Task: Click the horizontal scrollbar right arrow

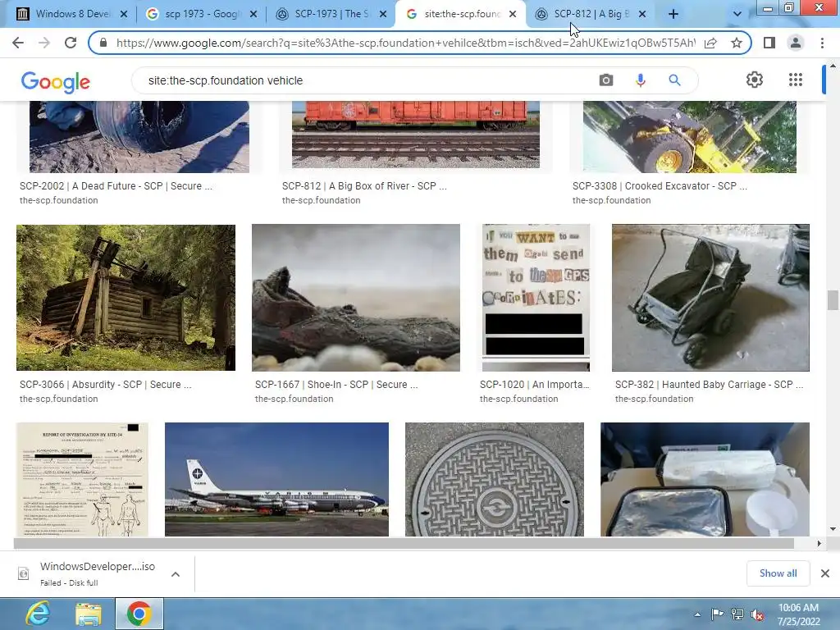Action: point(819,543)
